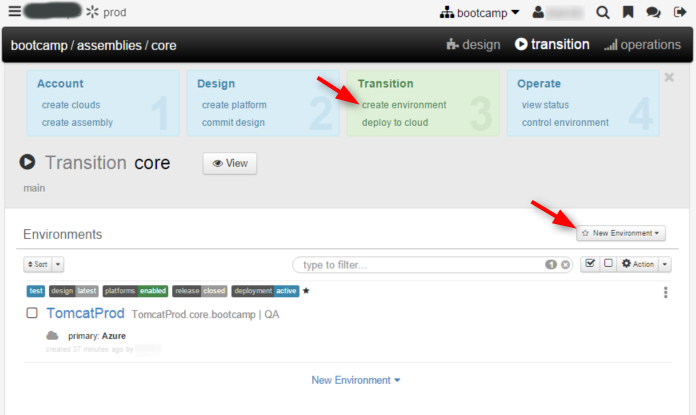The image size is (696, 415).
Task: Click the create assembly link
Action: (x=77, y=123)
